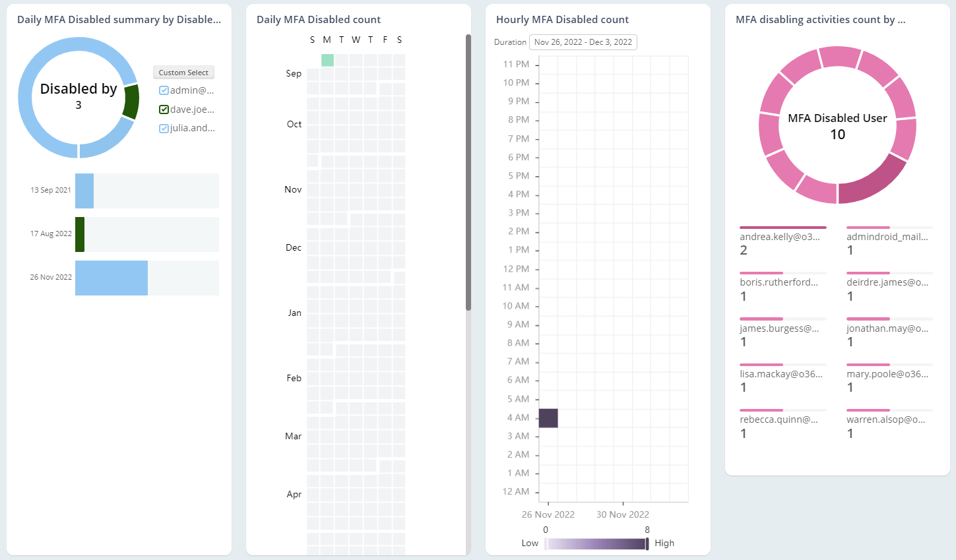
Task: Uncheck the dave.joe legend checkbox
Action: click(x=164, y=109)
